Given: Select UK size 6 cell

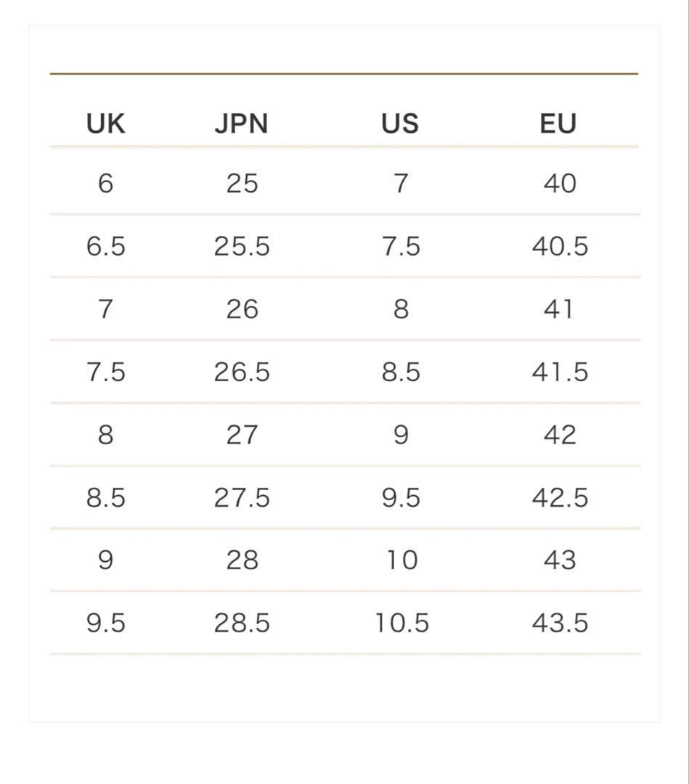Looking at the screenshot, I should click(105, 183).
